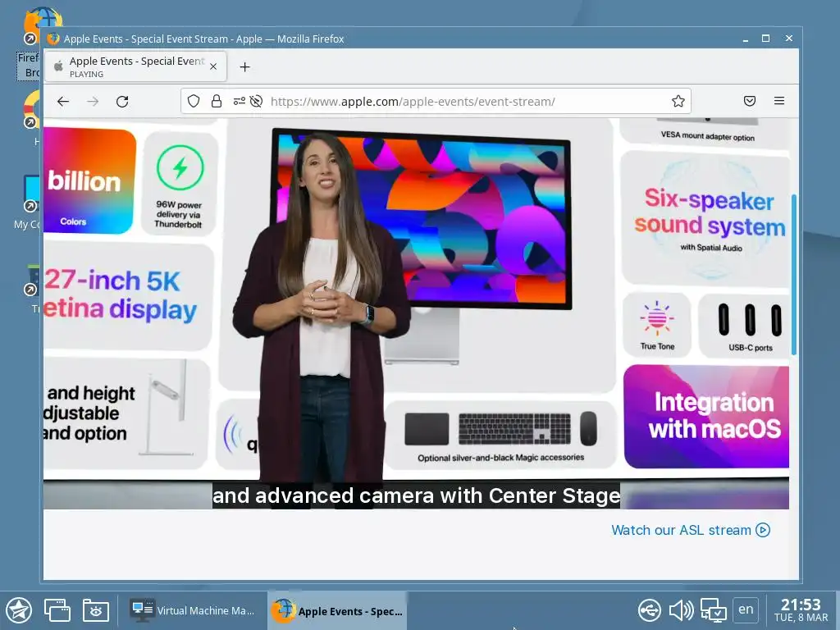
Task: Bookmark this page with the star icon
Action: tap(678, 101)
